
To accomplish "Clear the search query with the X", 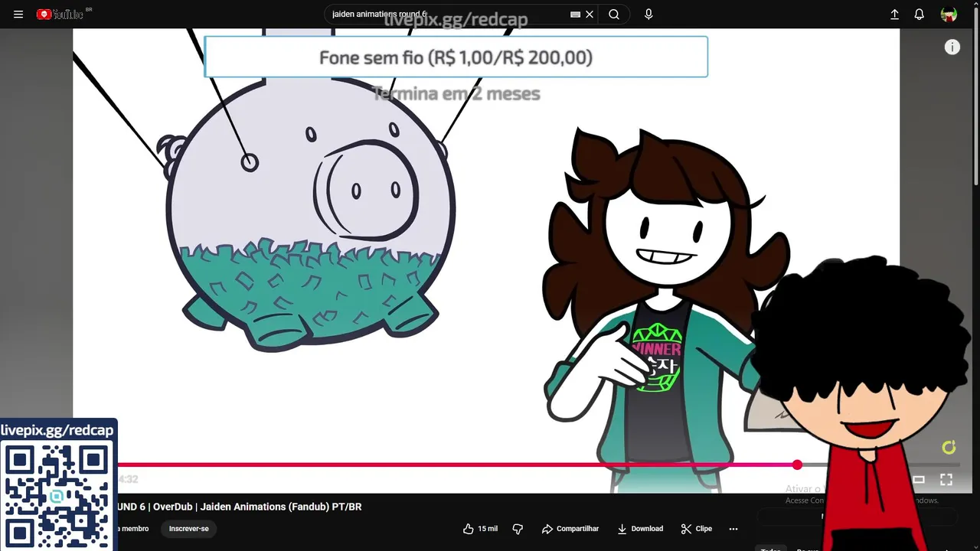I will (590, 15).
